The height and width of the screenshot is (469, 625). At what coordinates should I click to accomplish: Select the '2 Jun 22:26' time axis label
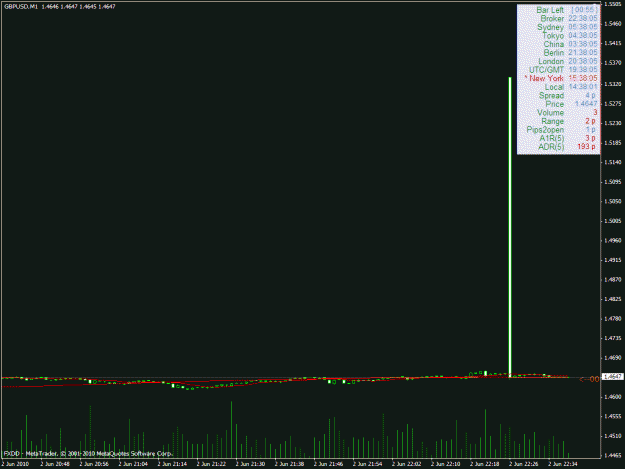[524, 464]
